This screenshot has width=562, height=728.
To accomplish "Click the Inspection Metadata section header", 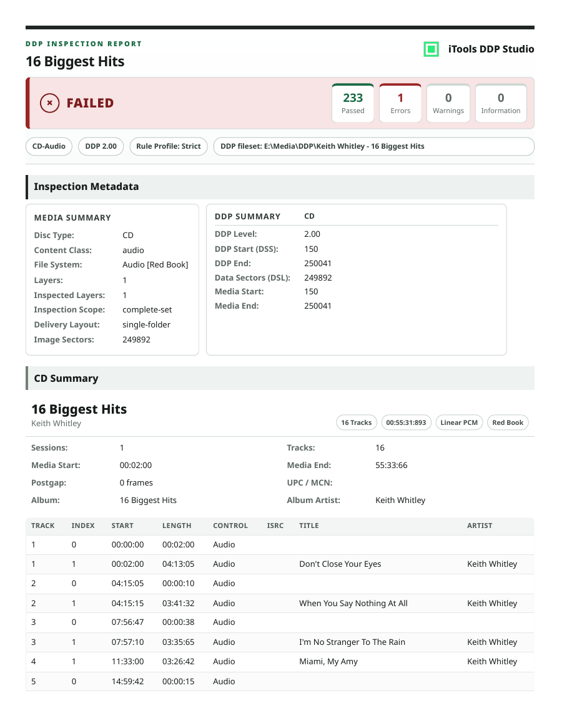I will pos(280,187).
